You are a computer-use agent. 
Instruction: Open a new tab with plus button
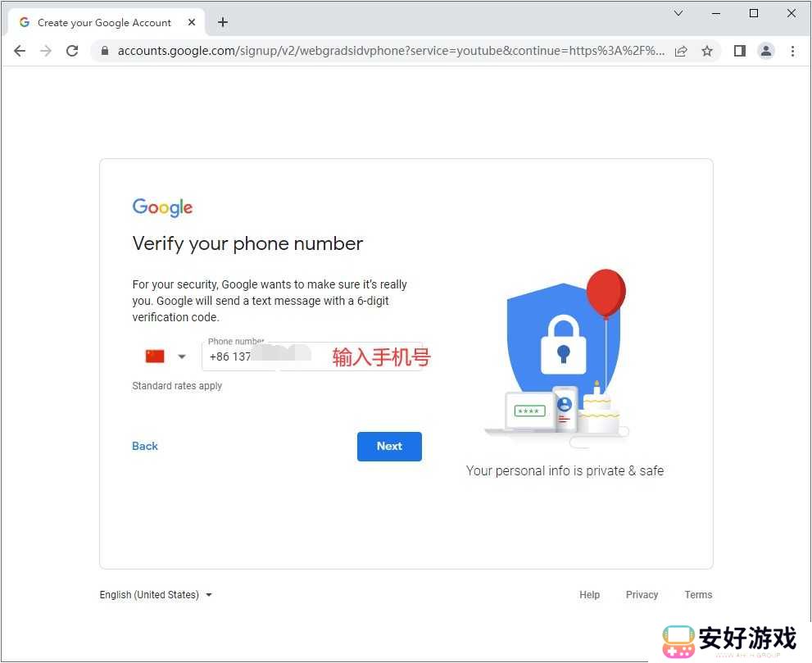pyautogui.click(x=223, y=22)
